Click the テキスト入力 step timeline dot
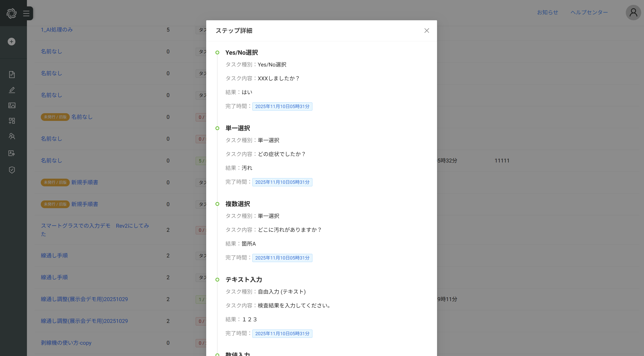The height and width of the screenshot is (356, 644). [217, 280]
